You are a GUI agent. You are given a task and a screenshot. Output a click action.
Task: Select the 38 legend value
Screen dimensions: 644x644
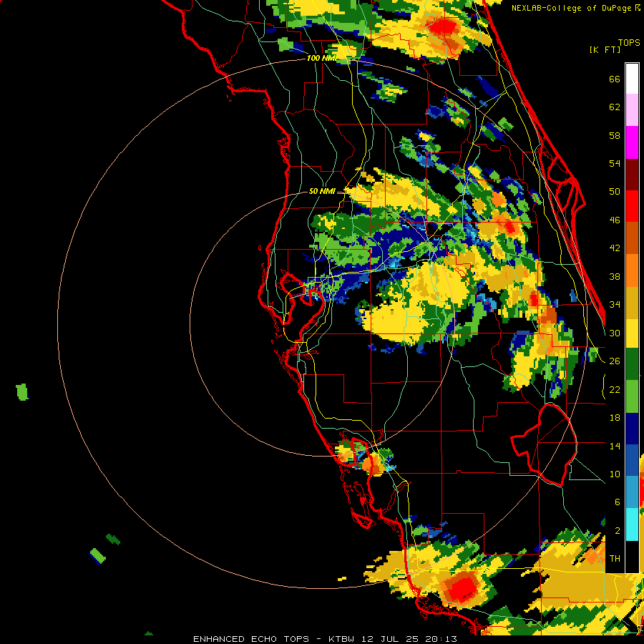(x=615, y=276)
